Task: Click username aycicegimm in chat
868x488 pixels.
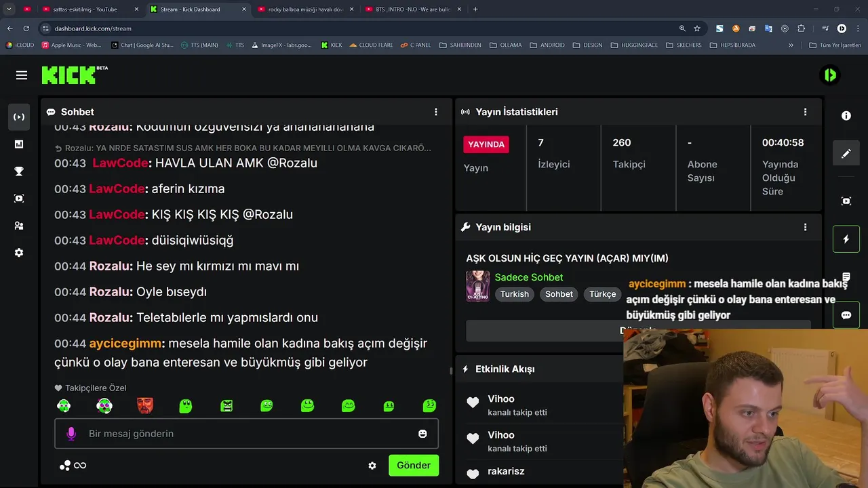Action: 125,343
